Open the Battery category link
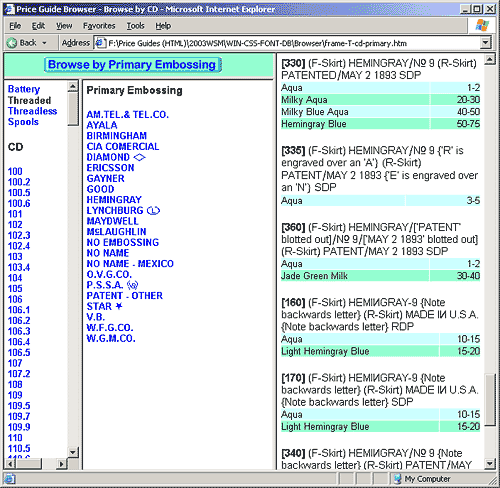Viewport: 500px width, 488px height. [24, 89]
